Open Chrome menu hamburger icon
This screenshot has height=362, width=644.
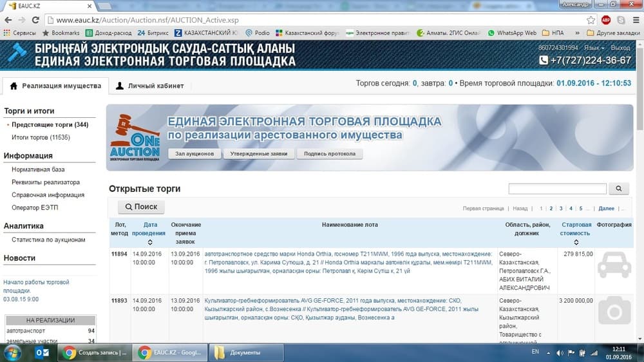click(636, 20)
